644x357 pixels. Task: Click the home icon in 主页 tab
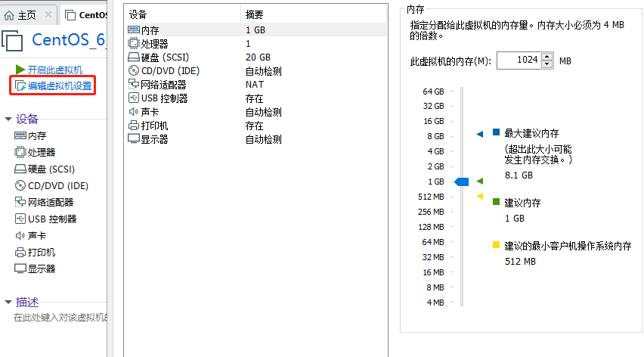tap(9, 15)
